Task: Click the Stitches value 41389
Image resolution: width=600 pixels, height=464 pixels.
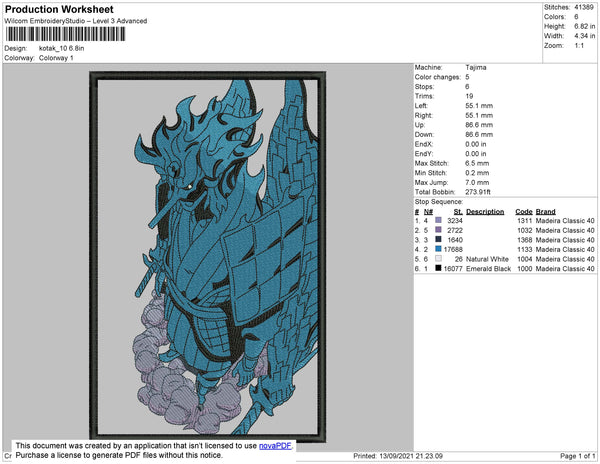Action: [x=581, y=8]
